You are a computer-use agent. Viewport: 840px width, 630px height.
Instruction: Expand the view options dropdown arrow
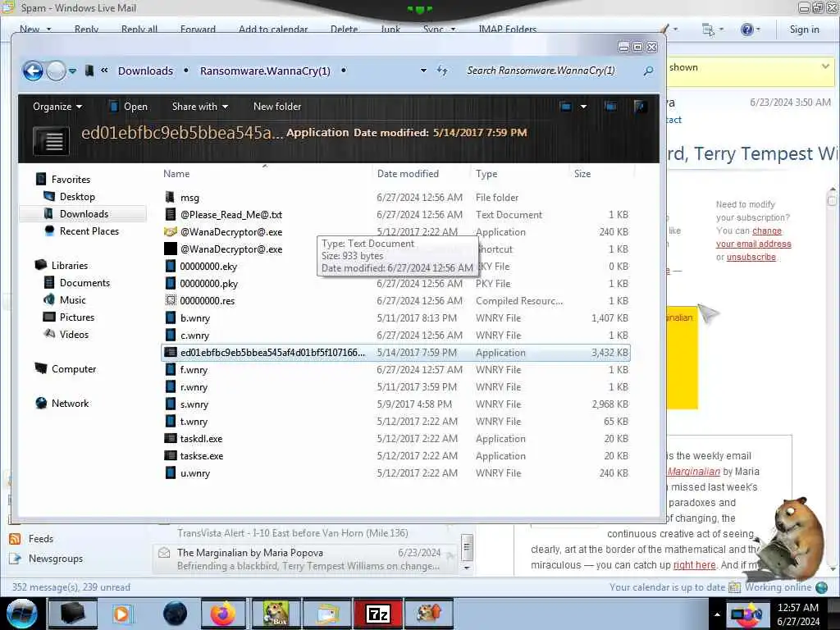pos(583,107)
